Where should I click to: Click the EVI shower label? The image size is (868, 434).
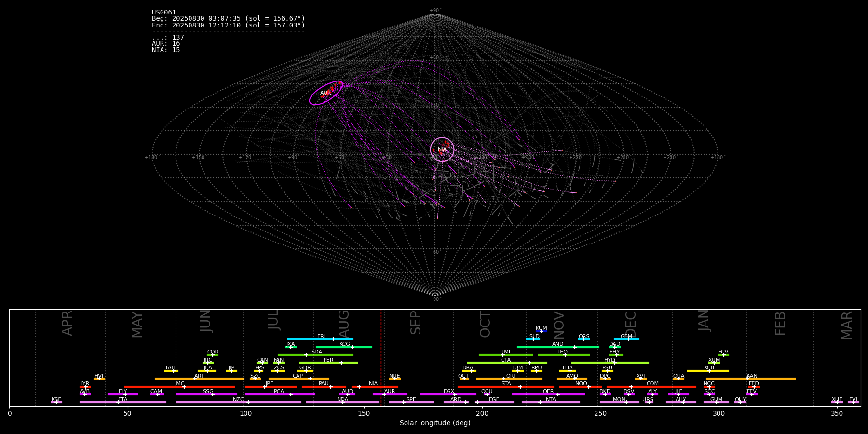point(853,400)
